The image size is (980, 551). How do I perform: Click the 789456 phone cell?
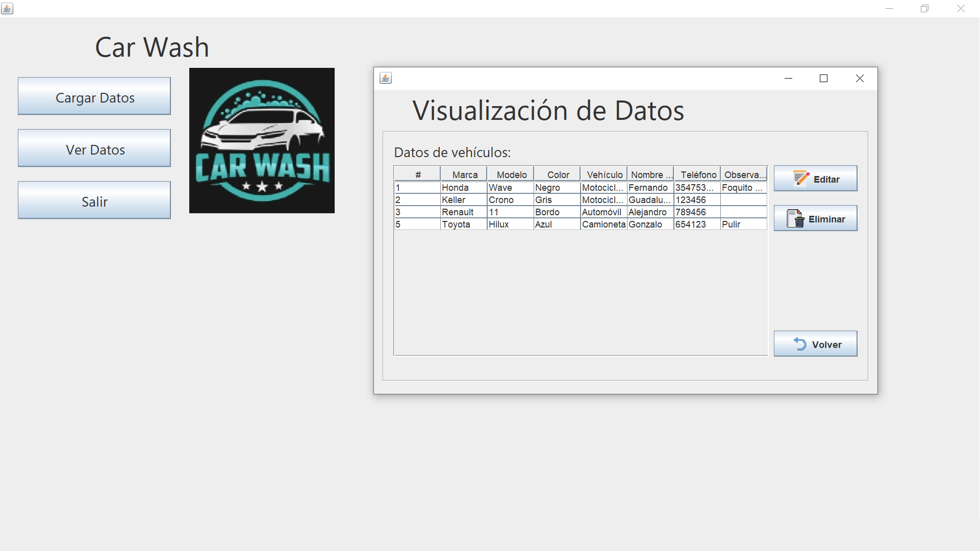point(697,212)
